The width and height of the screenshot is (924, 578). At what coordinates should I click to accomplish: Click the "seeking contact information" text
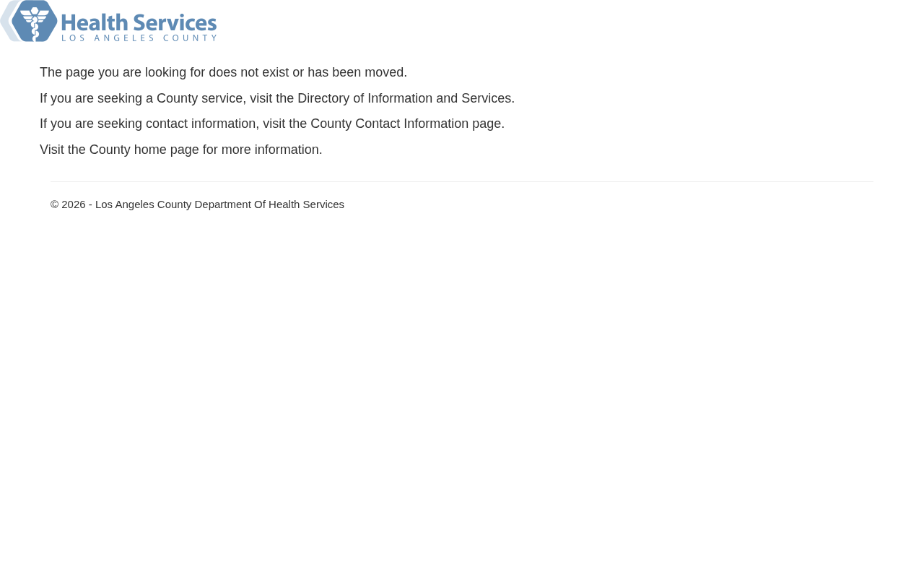click(177, 124)
